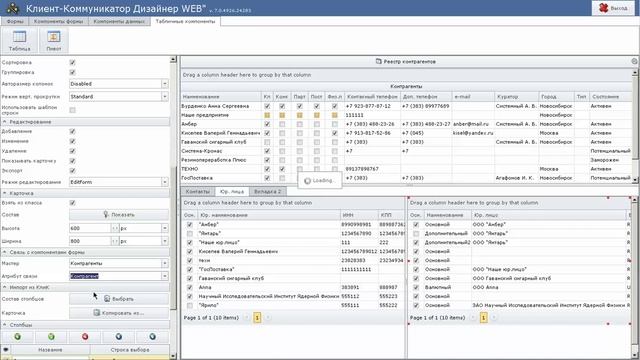
Task: Collapse the Импорт из КлиК section
Action: 5,287
